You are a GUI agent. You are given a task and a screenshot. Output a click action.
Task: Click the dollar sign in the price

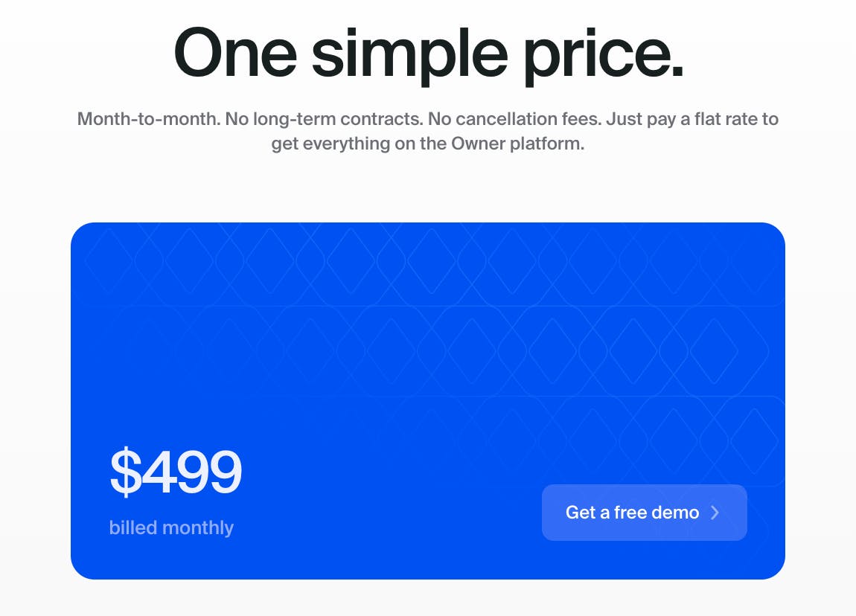(125, 472)
